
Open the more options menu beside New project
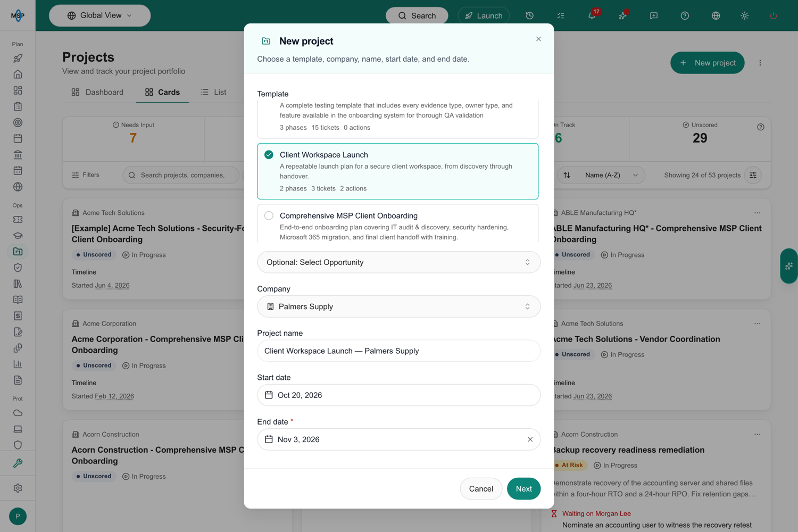pos(760,63)
